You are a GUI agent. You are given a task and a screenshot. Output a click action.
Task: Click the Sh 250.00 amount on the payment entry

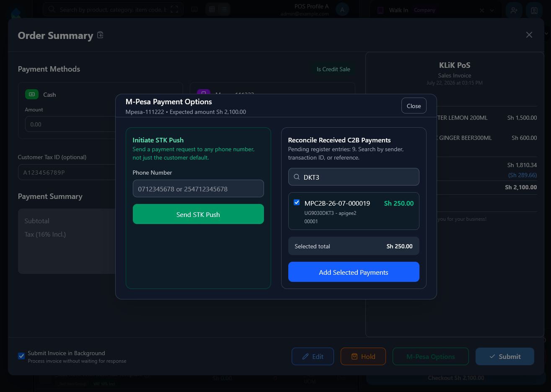point(398,203)
